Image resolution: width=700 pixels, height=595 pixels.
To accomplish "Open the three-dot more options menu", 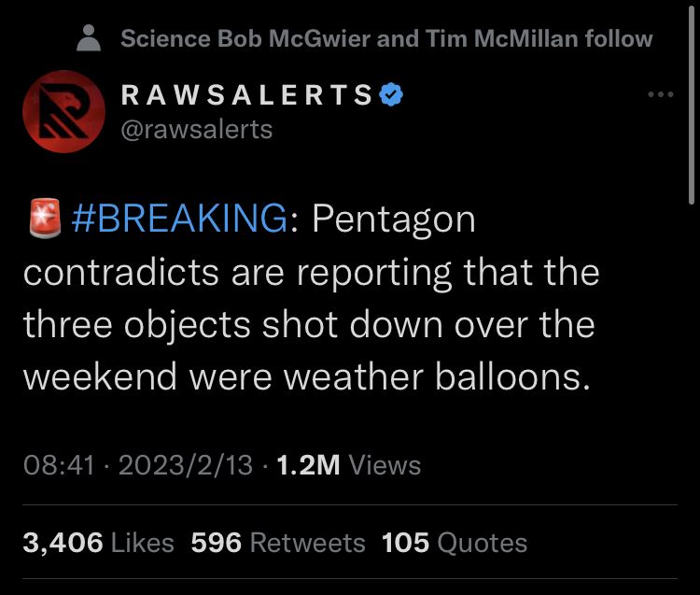I will [660, 94].
